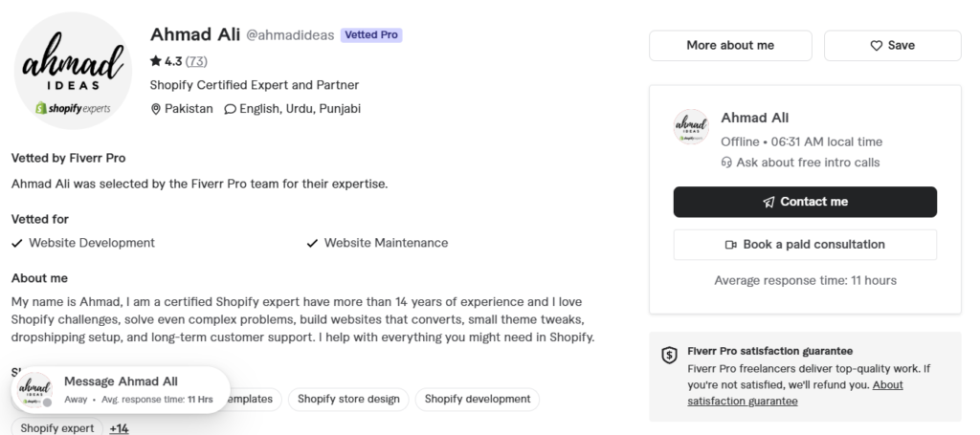
Task: Click the star rating icon next to 4.3
Action: 156,61
